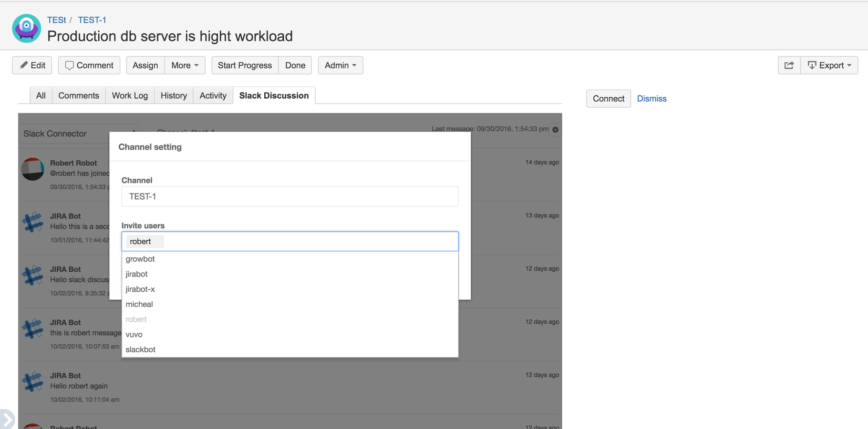Click the Connect button

click(x=609, y=99)
